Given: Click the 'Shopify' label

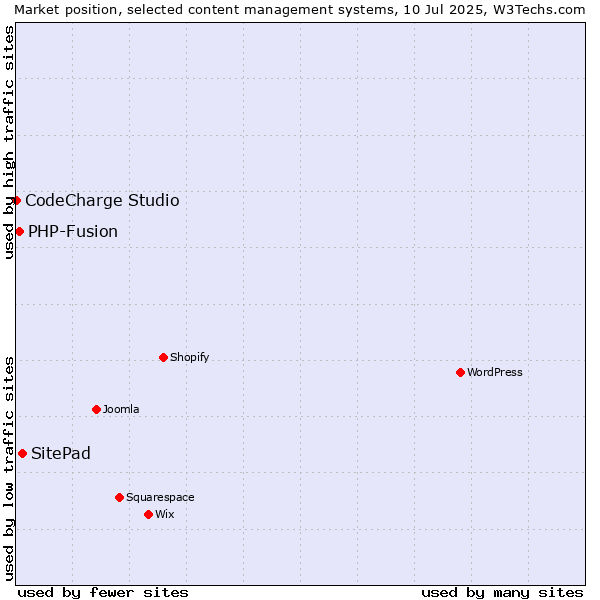Looking at the screenshot, I should [189, 357].
